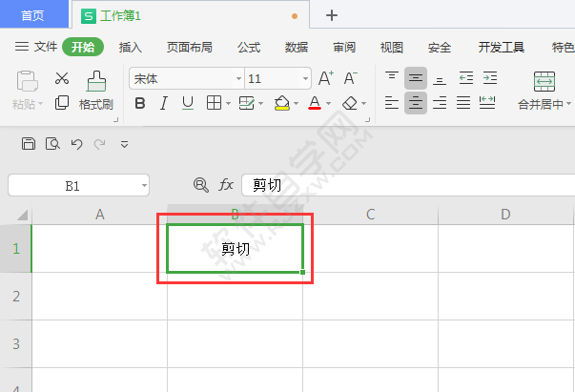Screen dimensions: 575x392
Task: Open Print Preview from quick access bar
Action: coord(52,144)
